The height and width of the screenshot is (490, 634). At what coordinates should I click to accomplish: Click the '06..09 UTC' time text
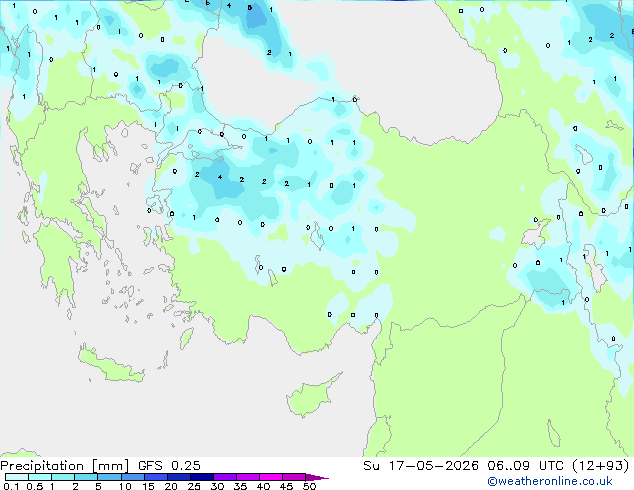525,466
